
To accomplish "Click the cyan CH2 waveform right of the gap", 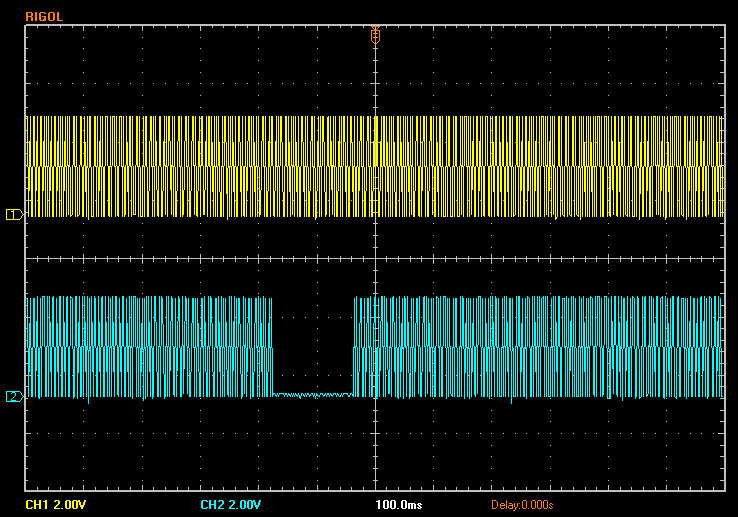I will pos(540,345).
